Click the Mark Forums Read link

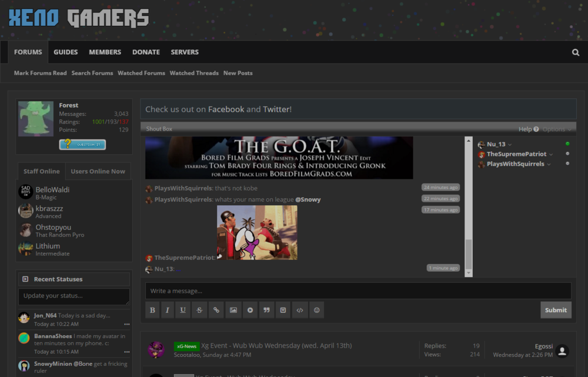point(40,73)
